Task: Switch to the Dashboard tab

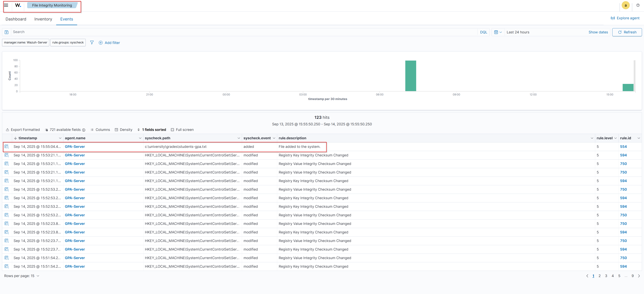Action: pyautogui.click(x=16, y=19)
